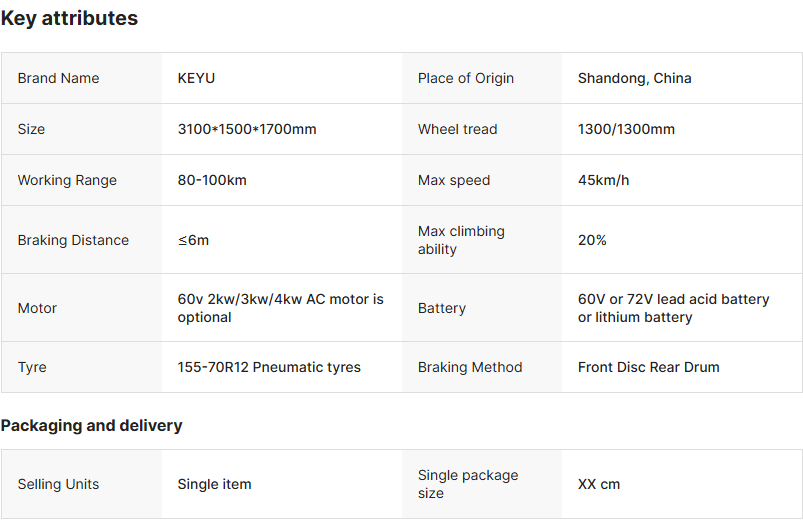The image size is (803, 522).
Task: Select the Place of Origin label
Action: click(x=466, y=78)
